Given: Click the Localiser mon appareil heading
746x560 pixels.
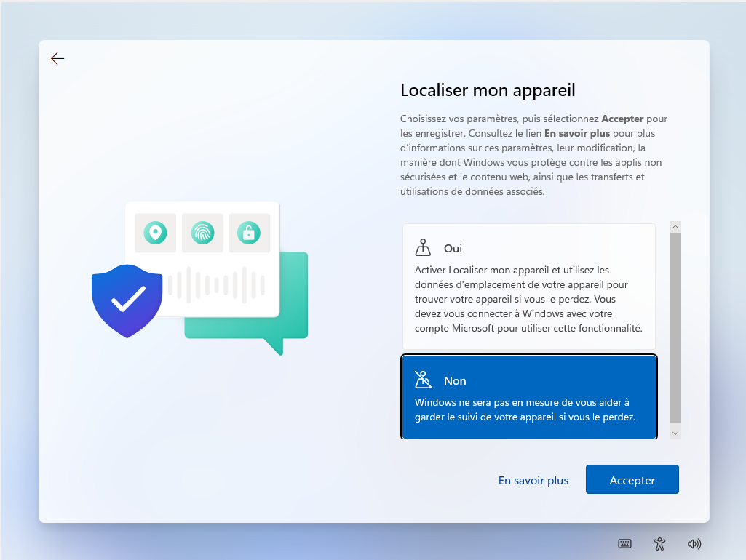Looking at the screenshot, I should [488, 90].
